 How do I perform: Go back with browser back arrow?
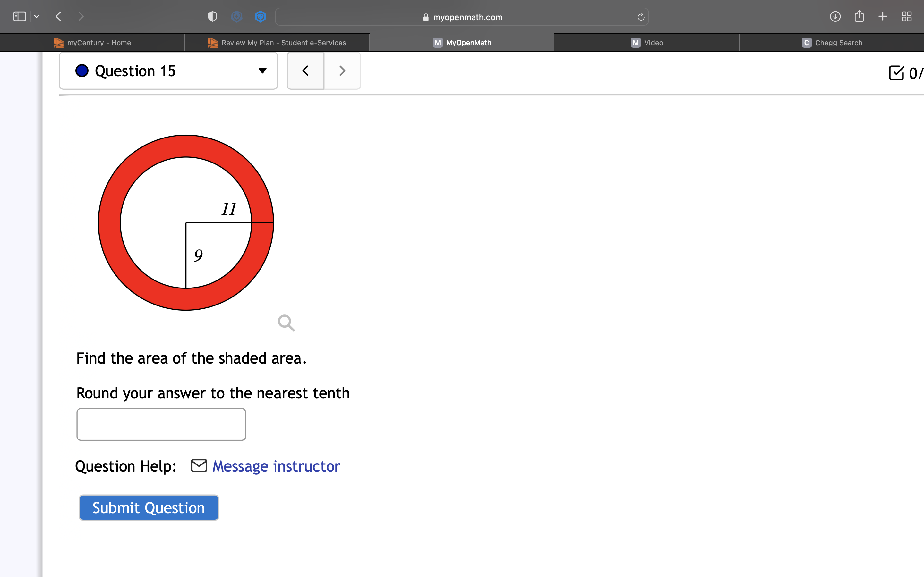[x=58, y=16]
